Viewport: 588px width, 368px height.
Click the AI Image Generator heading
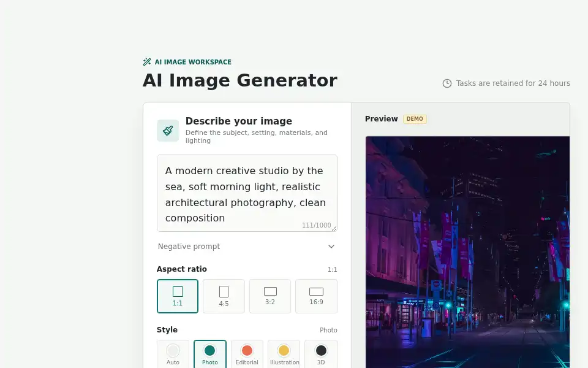pyautogui.click(x=240, y=80)
